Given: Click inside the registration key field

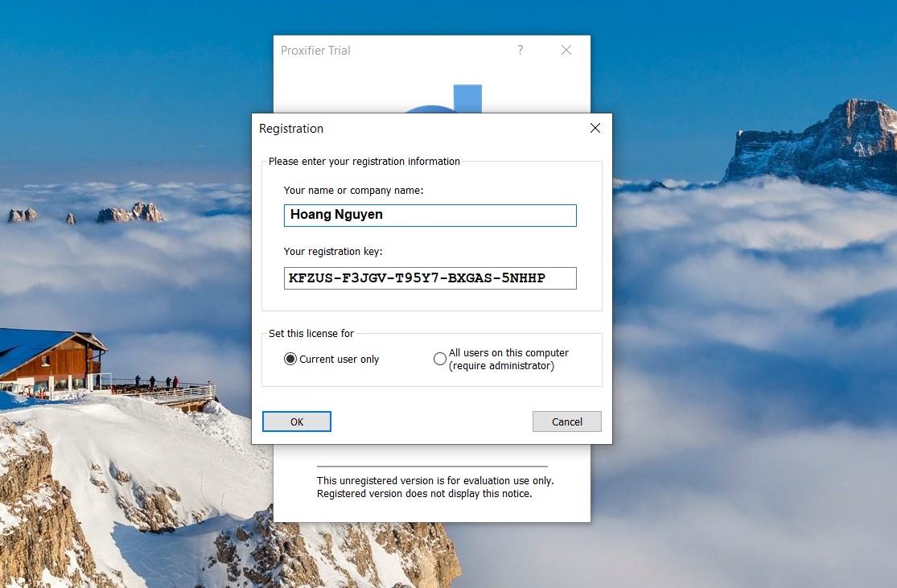Looking at the screenshot, I should coord(430,278).
